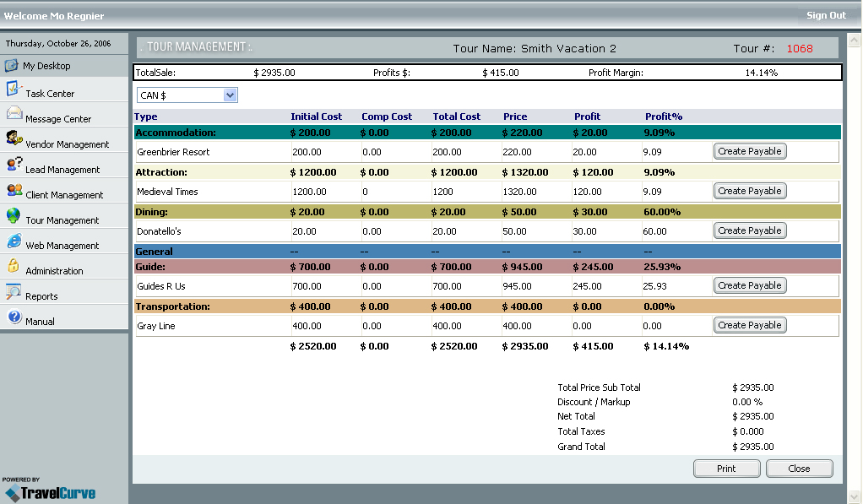
Task: Click the Initial Cost column header
Action: (317, 117)
